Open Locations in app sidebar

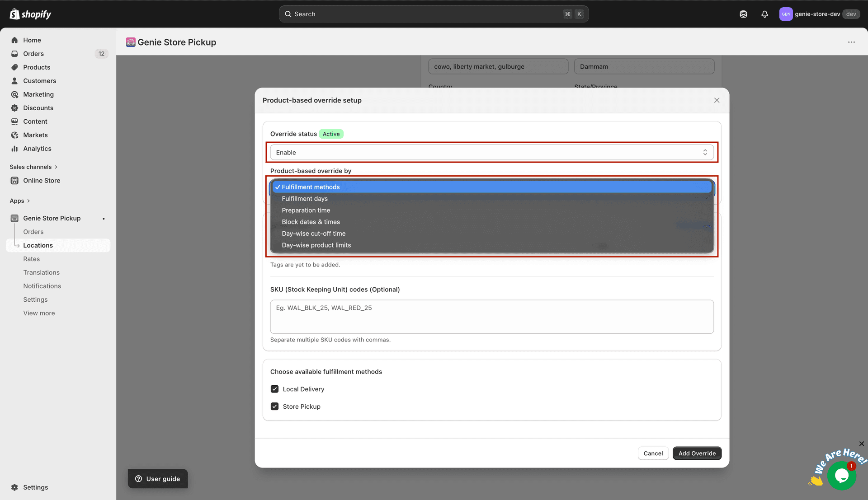(58, 246)
